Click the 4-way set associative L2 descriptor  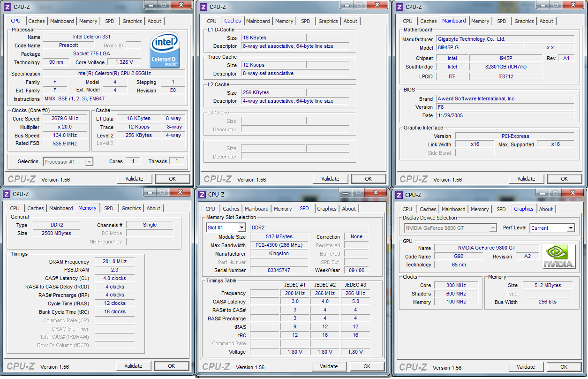pyautogui.click(x=295, y=101)
